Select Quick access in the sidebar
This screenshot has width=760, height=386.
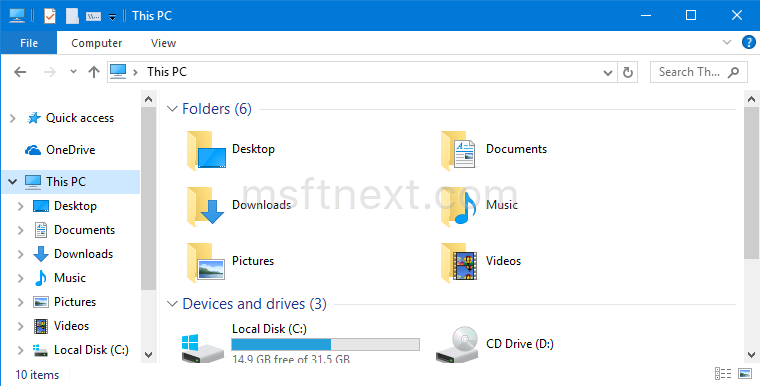click(x=80, y=118)
